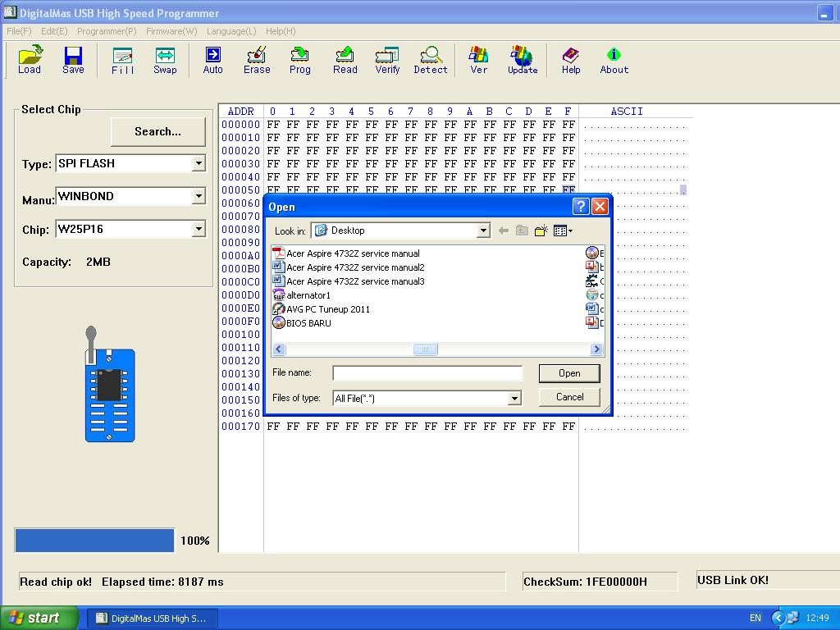Click the Swap bytes icon
Image resolution: width=840 pixels, height=630 pixels.
click(165, 59)
